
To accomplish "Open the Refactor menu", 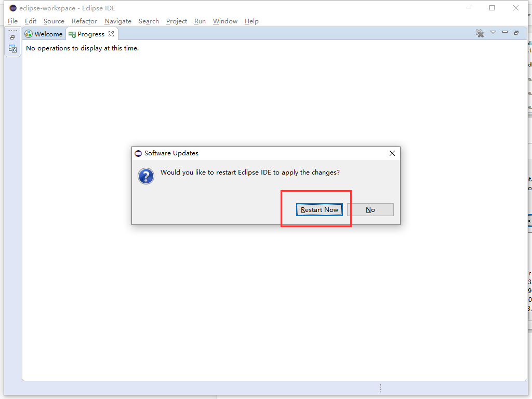I will [85, 21].
